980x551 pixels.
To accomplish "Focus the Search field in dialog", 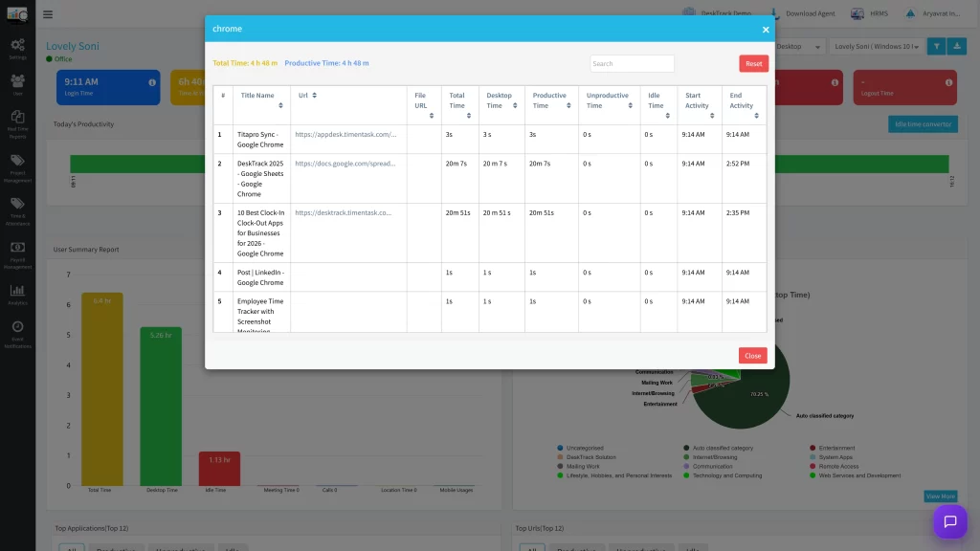I will (632, 63).
